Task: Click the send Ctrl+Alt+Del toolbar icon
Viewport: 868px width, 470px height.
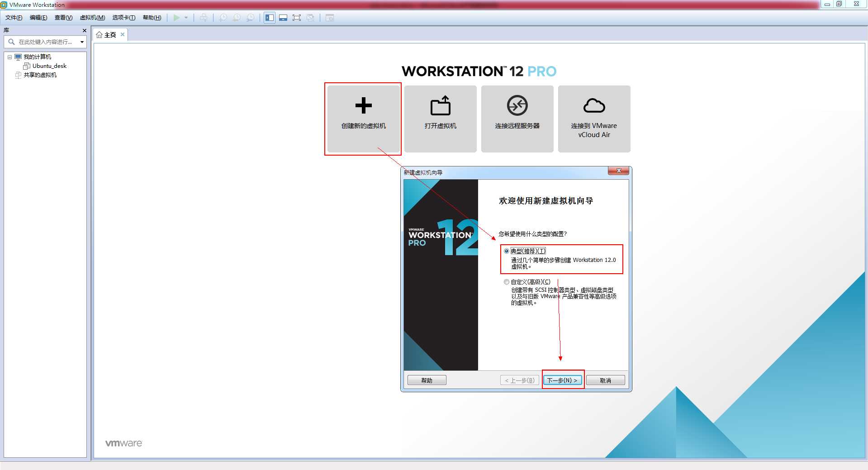Action: (204, 18)
